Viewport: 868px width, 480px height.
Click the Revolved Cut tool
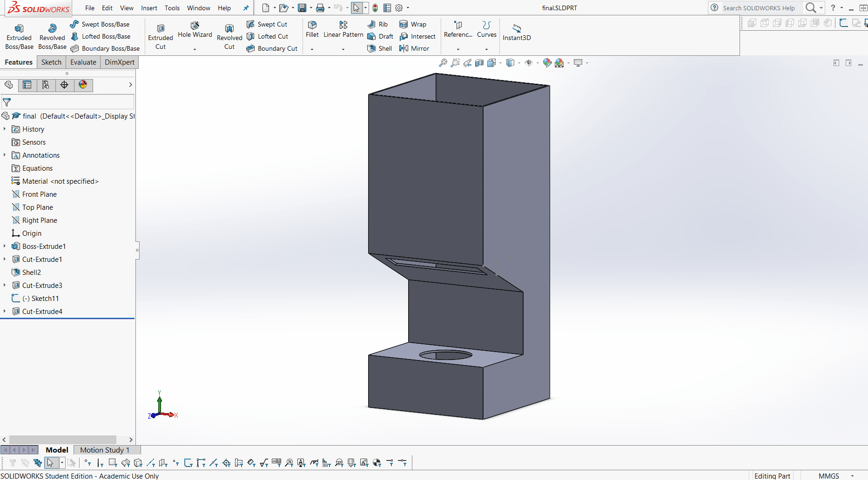coord(229,36)
